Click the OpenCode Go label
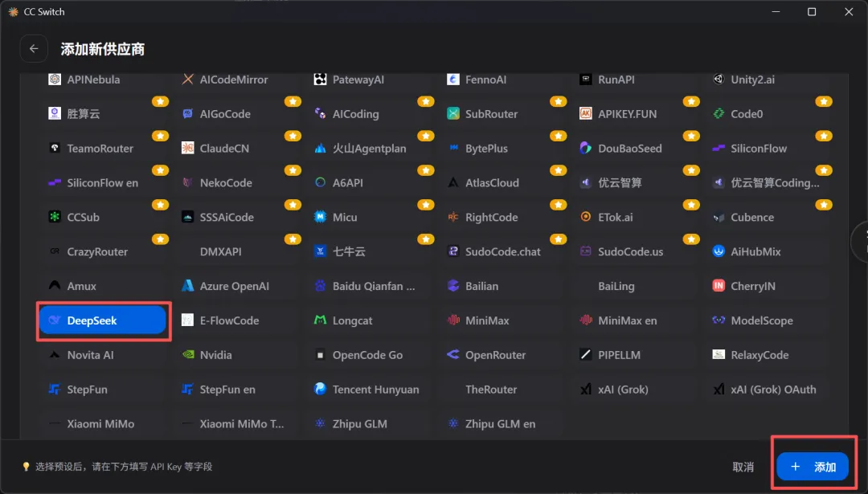The height and width of the screenshot is (494, 868). coord(367,355)
